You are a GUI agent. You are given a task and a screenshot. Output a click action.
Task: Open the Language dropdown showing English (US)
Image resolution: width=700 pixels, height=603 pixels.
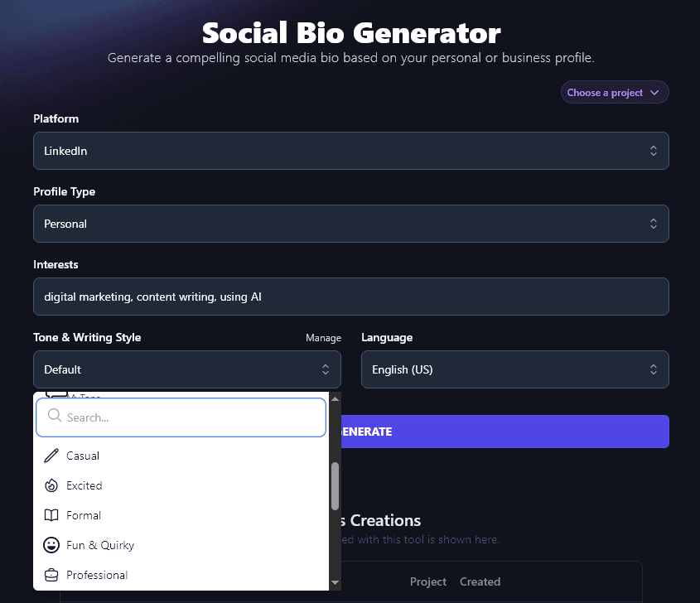(514, 369)
